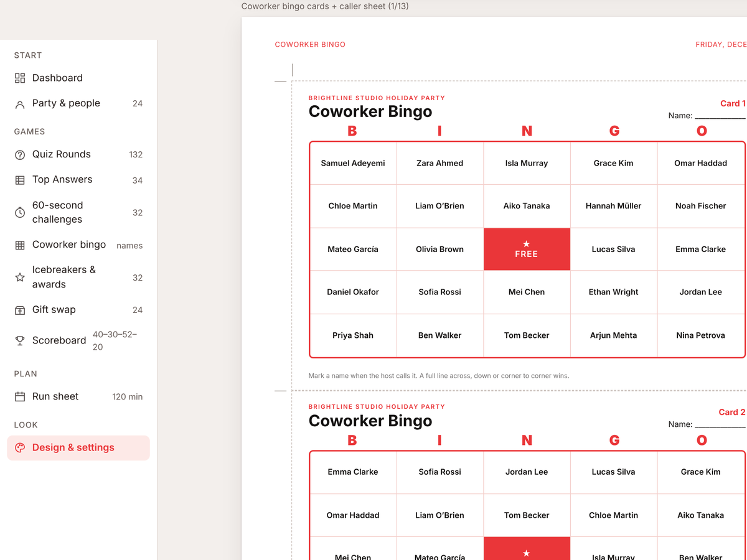747x560 pixels.
Task: Select Gift swap in sidebar
Action: click(x=78, y=309)
